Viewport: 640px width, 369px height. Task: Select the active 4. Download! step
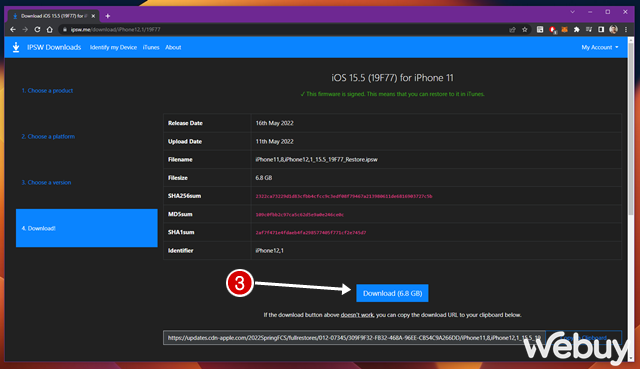click(x=87, y=228)
